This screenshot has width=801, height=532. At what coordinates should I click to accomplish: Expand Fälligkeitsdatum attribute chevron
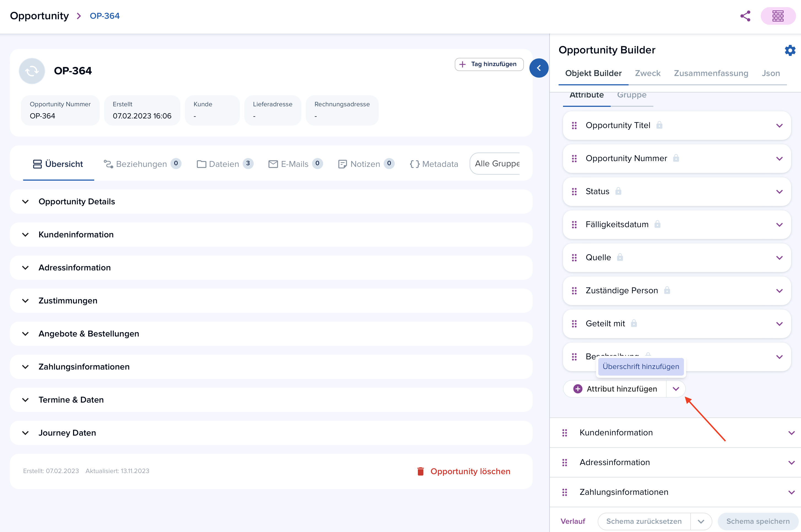tap(779, 225)
